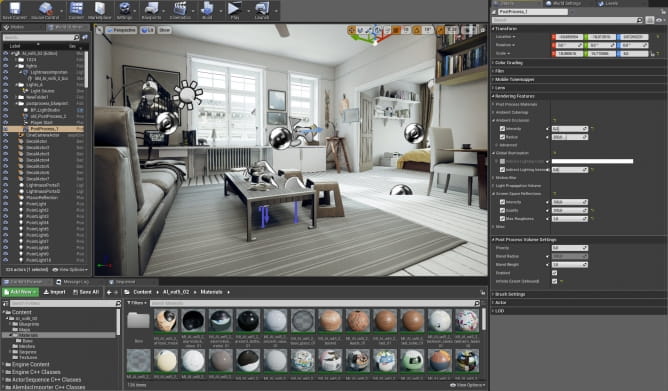This screenshot has width=668, height=391.
Task: Toggle the Max Roughness checkbox
Action: [502, 218]
